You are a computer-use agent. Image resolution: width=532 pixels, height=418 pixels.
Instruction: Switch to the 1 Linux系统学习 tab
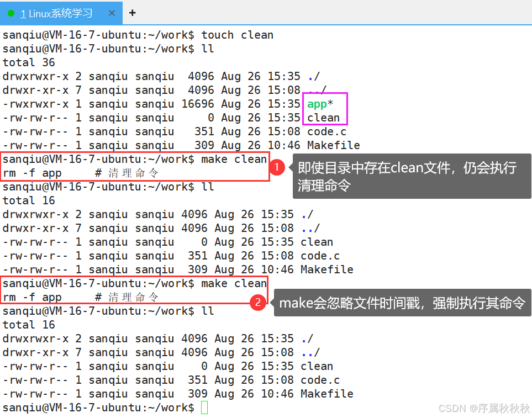(61, 13)
